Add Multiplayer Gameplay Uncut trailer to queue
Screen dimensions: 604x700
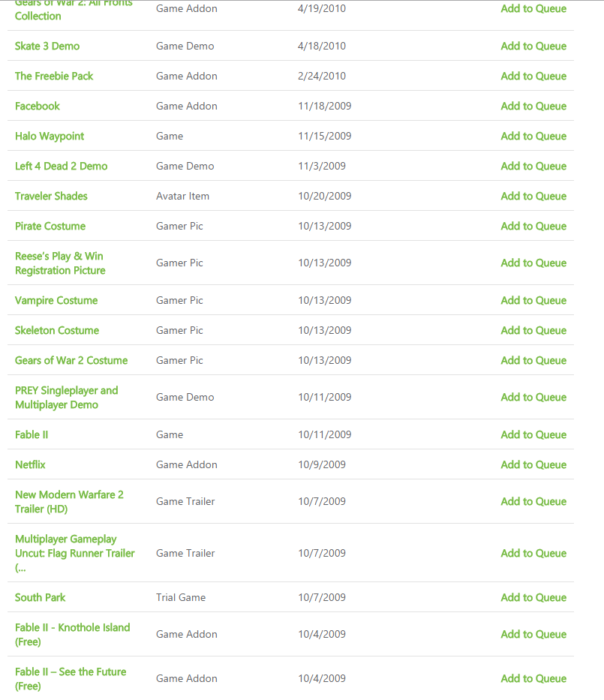coord(533,553)
